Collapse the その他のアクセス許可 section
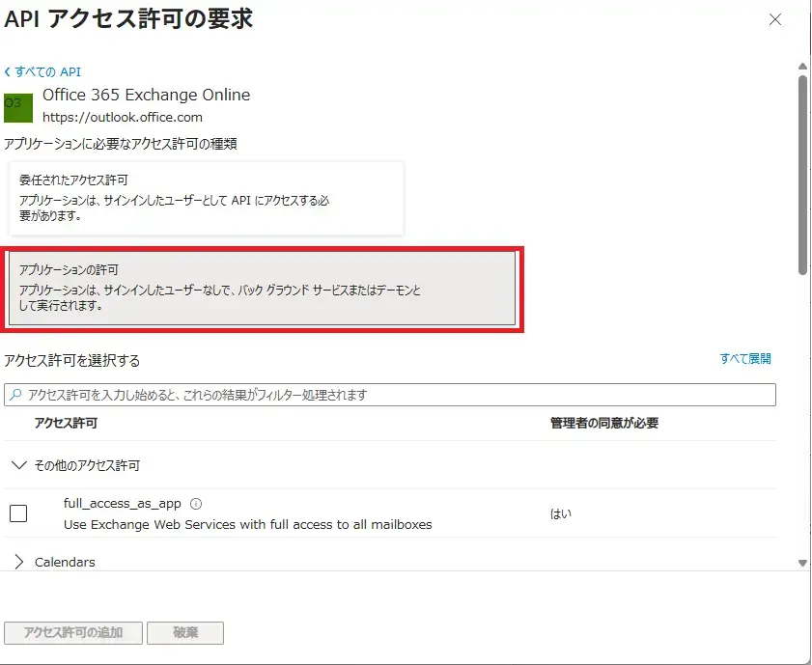812x665 pixels. pyautogui.click(x=18, y=465)
